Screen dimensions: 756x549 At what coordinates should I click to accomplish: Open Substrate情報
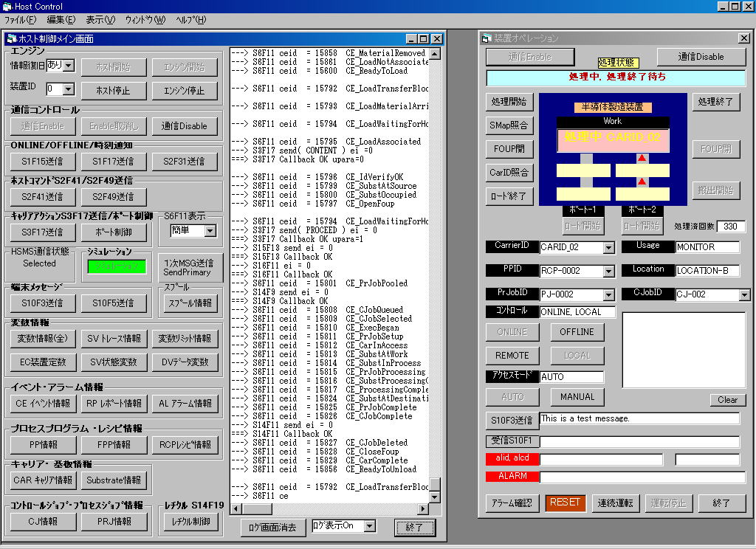point(113,480)
